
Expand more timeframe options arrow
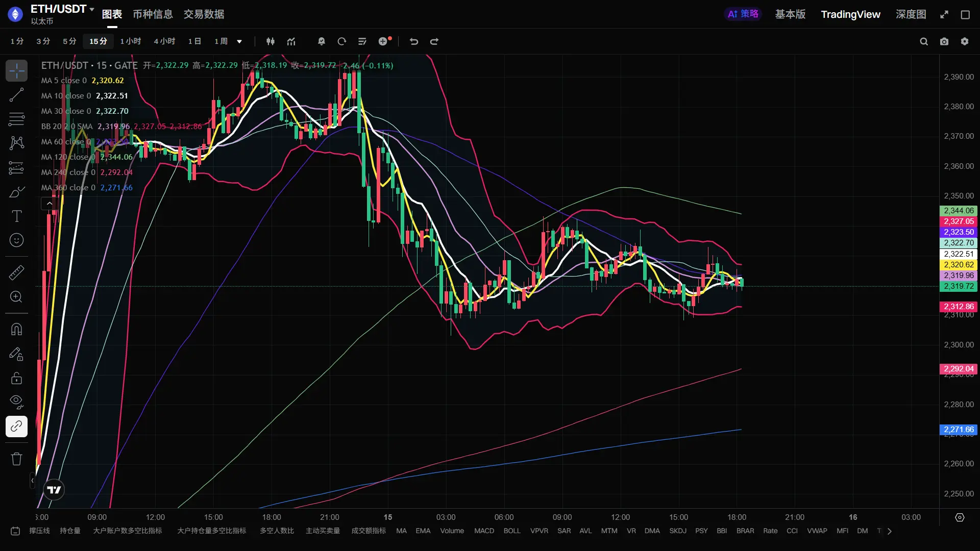tap(239, 41)
